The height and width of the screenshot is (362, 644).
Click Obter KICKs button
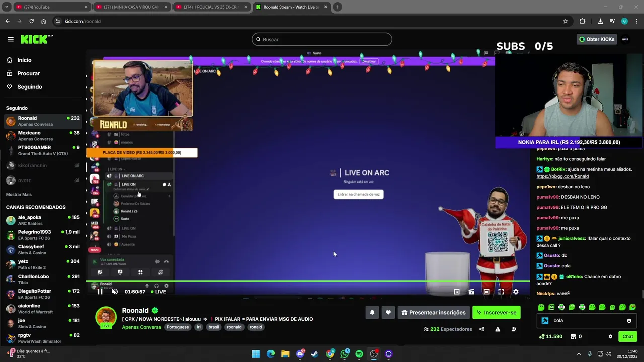(597, 39)
